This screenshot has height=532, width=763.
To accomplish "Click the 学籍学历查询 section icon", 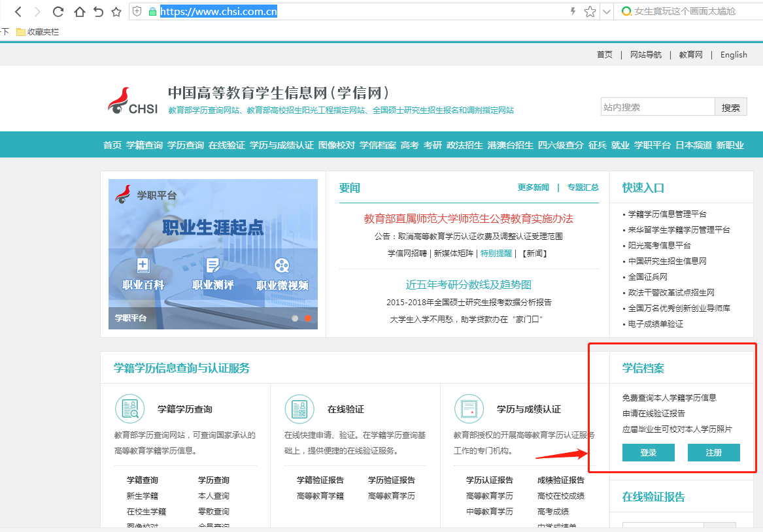I will coord(129,409).
